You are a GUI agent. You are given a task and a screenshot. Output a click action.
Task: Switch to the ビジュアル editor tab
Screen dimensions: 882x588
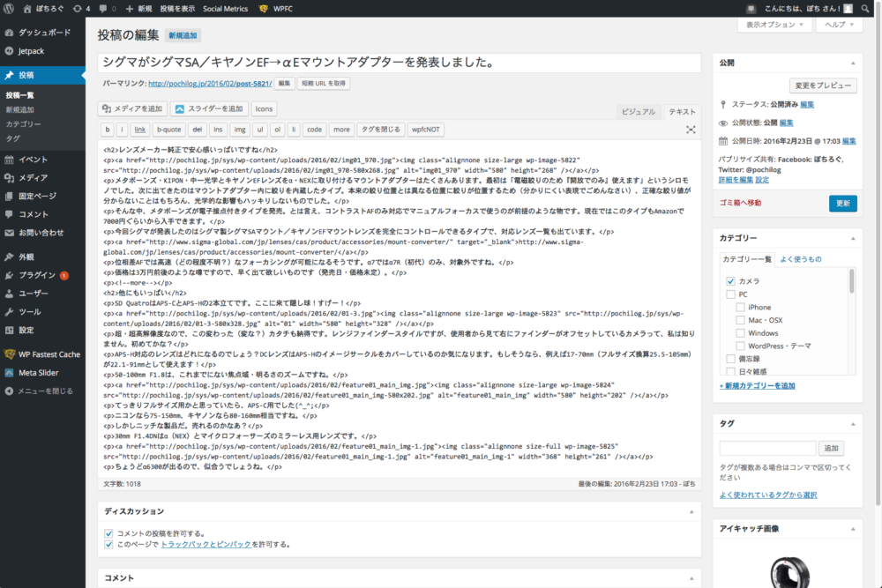click(x=637, y=112)
